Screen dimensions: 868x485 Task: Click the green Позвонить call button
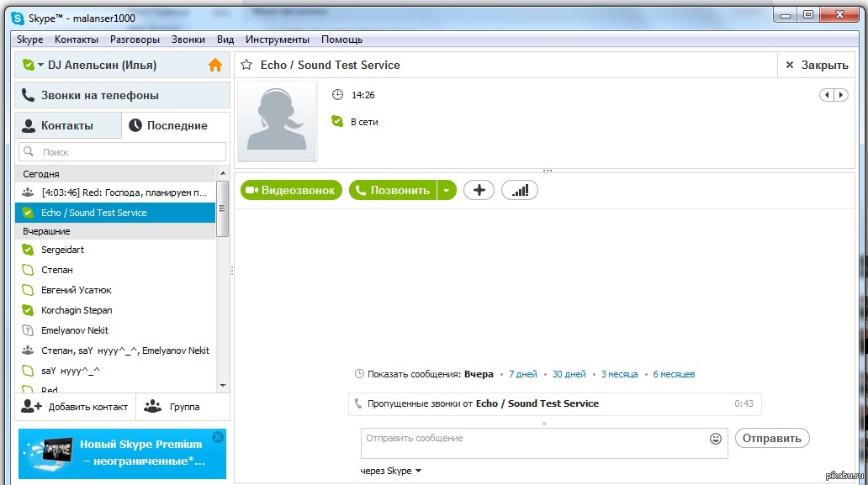[393, 190]
